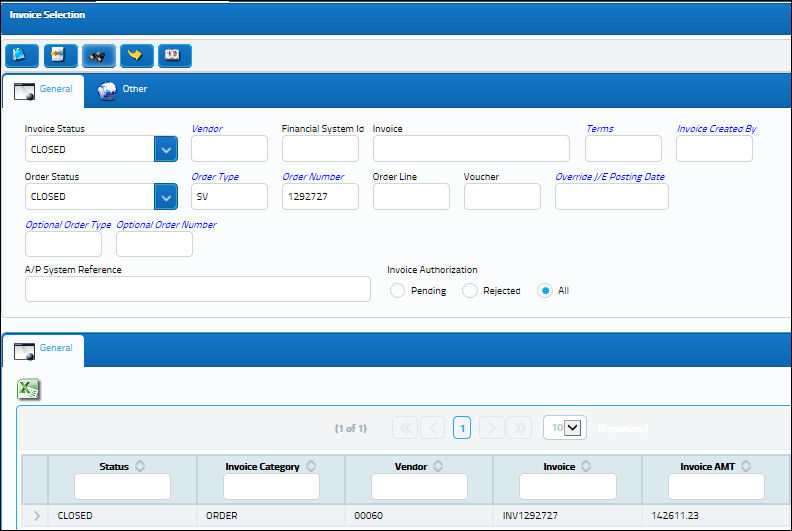
Task: Click page 1 button
Action: pos(462,428)
